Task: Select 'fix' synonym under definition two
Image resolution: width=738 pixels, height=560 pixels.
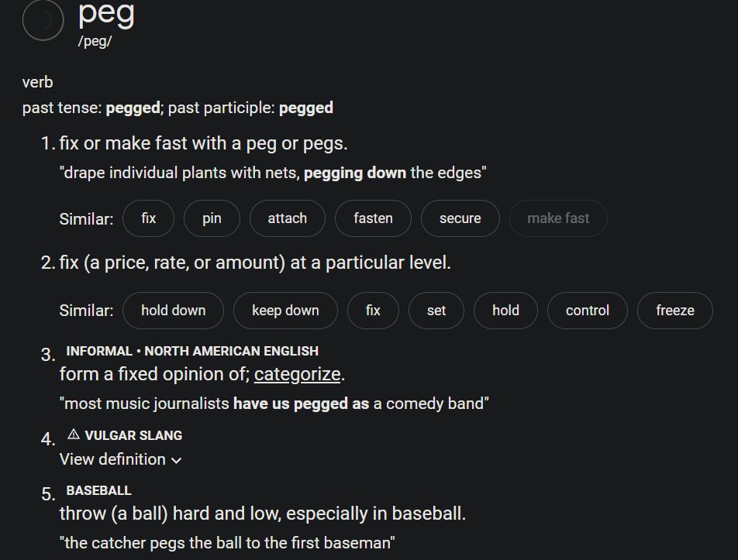Action: (x=373, y=311)
